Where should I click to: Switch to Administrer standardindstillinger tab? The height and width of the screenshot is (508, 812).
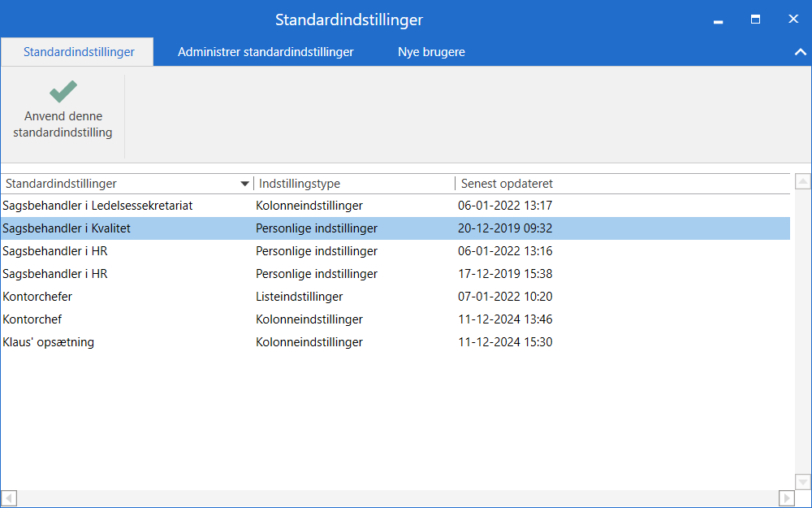point(266,52)
